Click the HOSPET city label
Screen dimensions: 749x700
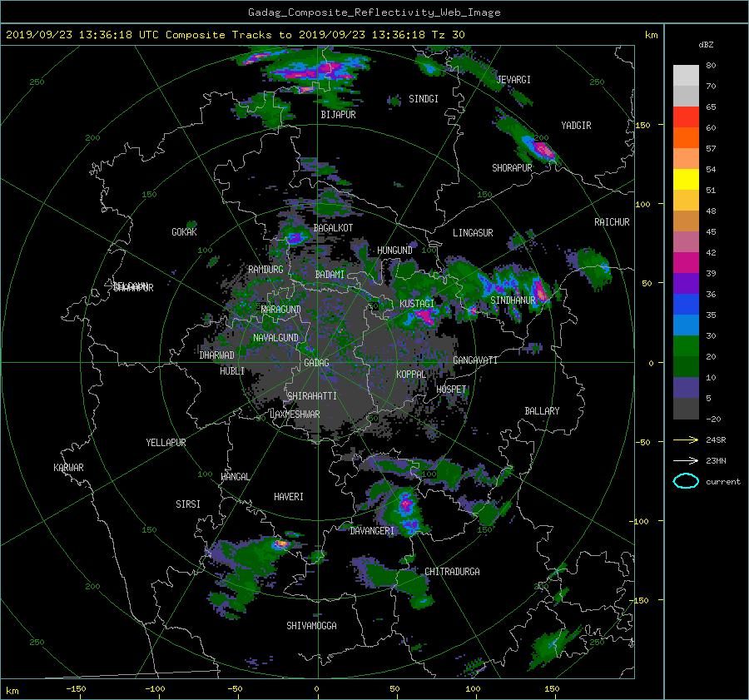451,390
